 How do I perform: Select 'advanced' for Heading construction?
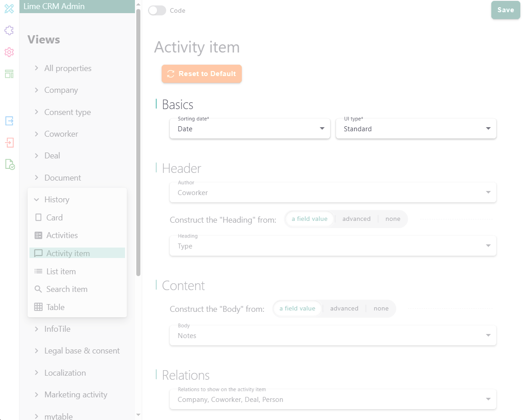point(356,219)
